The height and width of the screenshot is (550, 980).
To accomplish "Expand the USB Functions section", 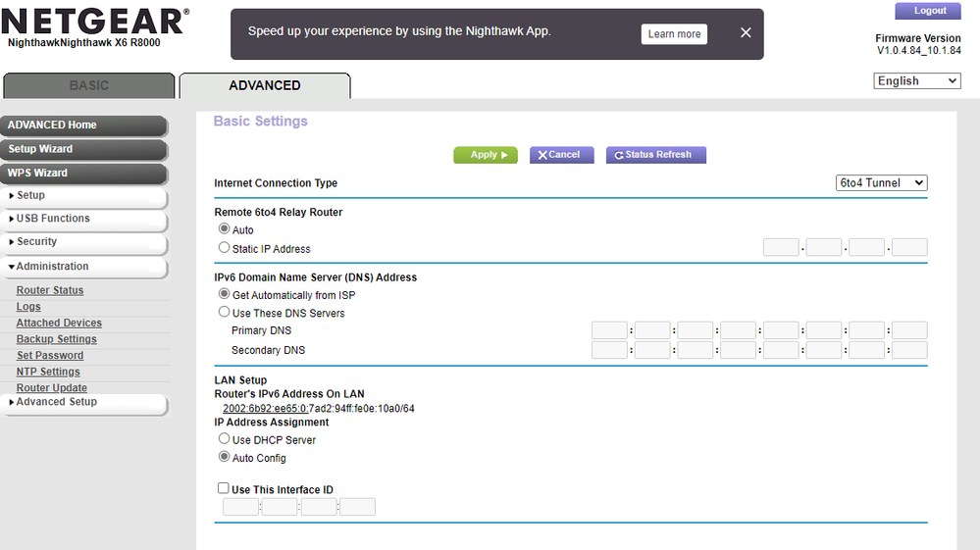I will [x=83, y=219].
